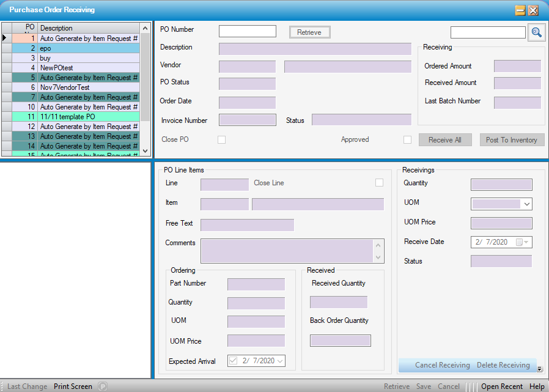The height and width of the screenshot is (392, 549).
Task: Check the Close Line checkbox
Action: [379, 183]
